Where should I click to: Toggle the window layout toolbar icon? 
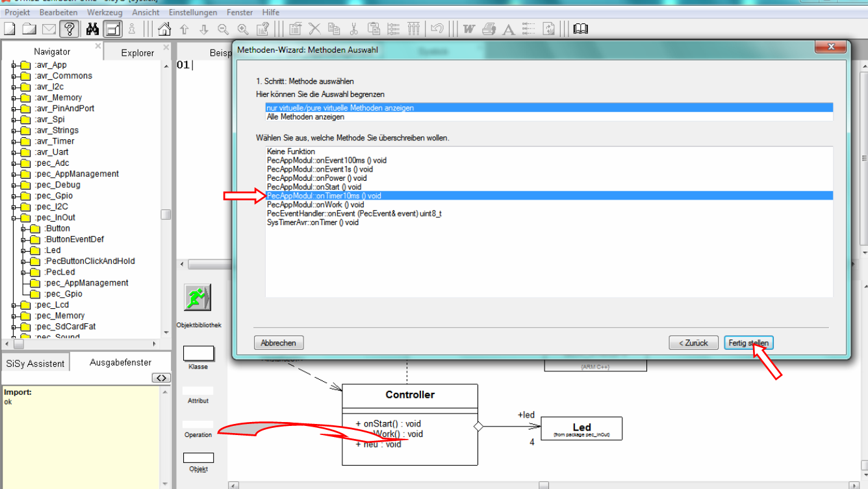[x=113, y=29]
